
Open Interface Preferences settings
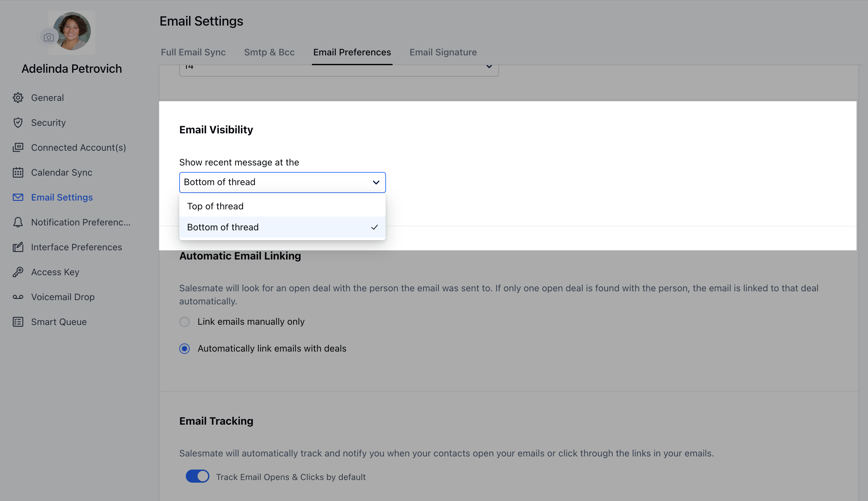pos(76,247)
